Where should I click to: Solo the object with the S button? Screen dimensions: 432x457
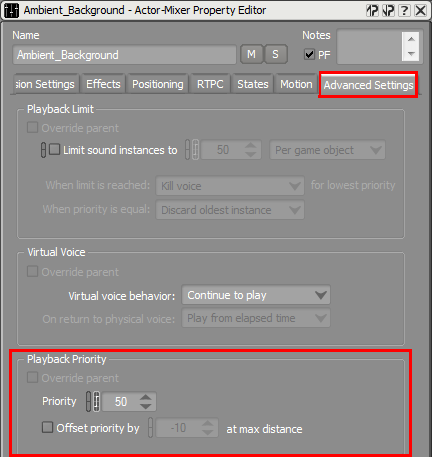[x=275, y=54]
